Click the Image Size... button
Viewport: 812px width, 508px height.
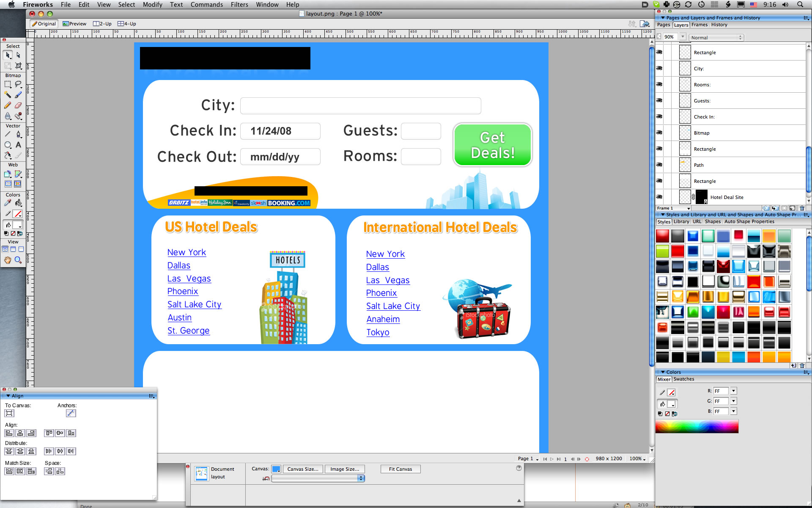tap(345, 469)
